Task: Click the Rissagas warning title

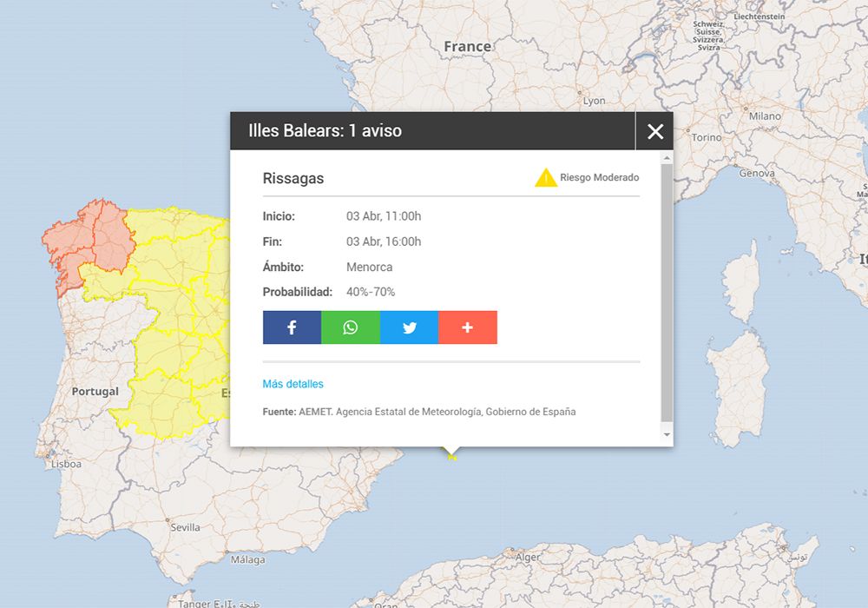Action: [x=293, y=178]
